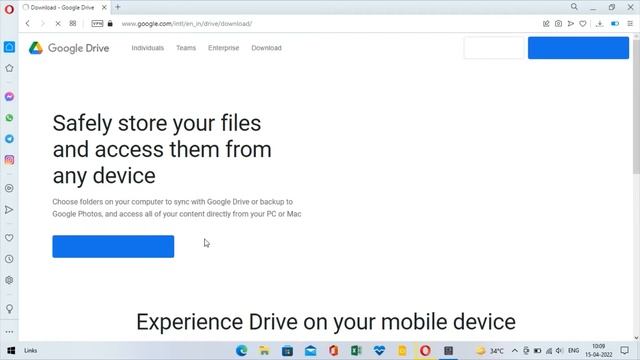Open File Explorer from the taskbar
The height and width of the screenshot is (360, 640).
coord(264,351)
